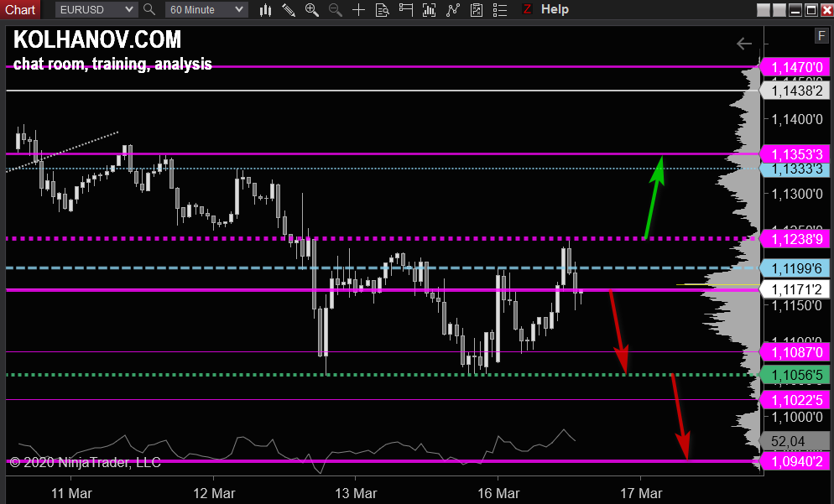Toggle the object list icon
The image size is (834, 504).
point(499,9)
